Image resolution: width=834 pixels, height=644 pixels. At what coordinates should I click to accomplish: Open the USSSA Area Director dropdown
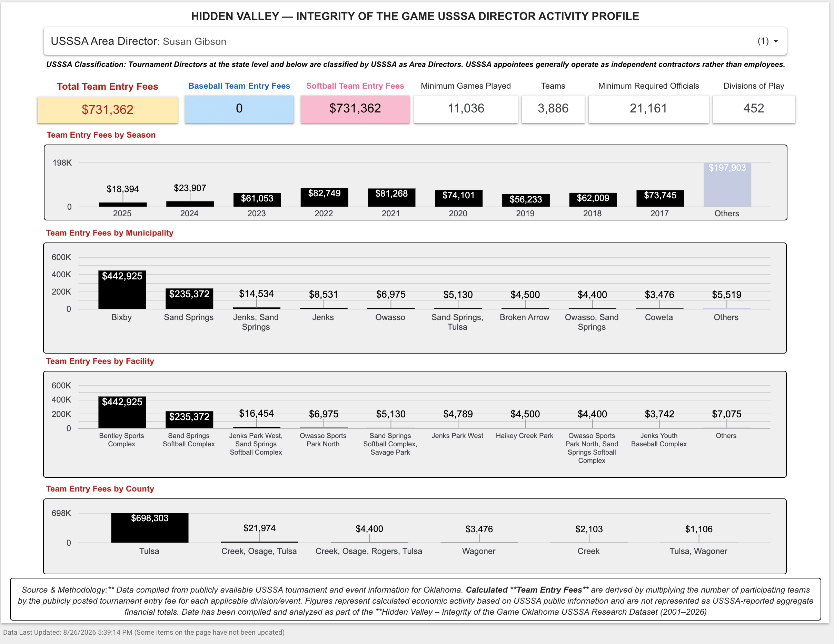(415, 41)
